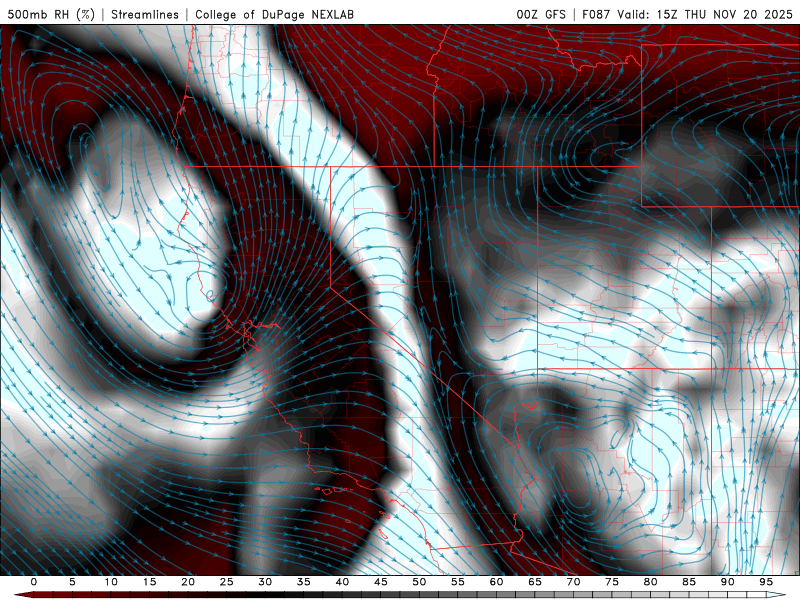
Task: Click the "00Z GFS" model run label
Action: (x=541, y=14)
